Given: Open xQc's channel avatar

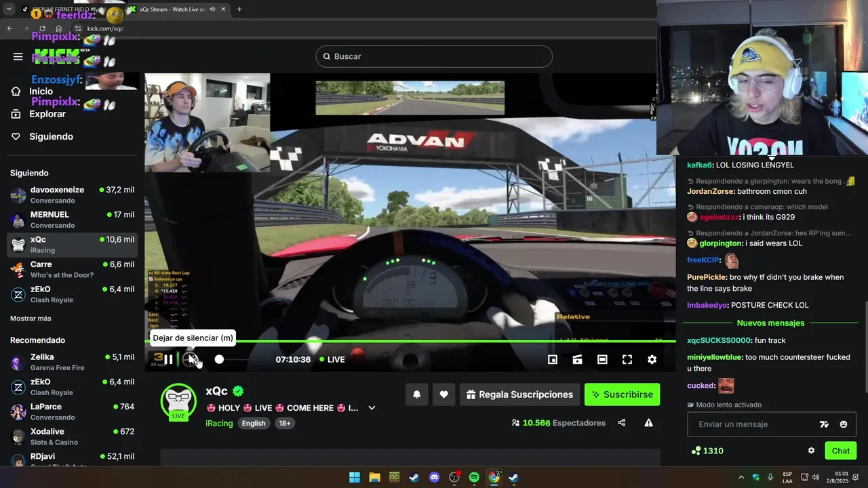Looking at the screenshot, I should coord(178,401).
